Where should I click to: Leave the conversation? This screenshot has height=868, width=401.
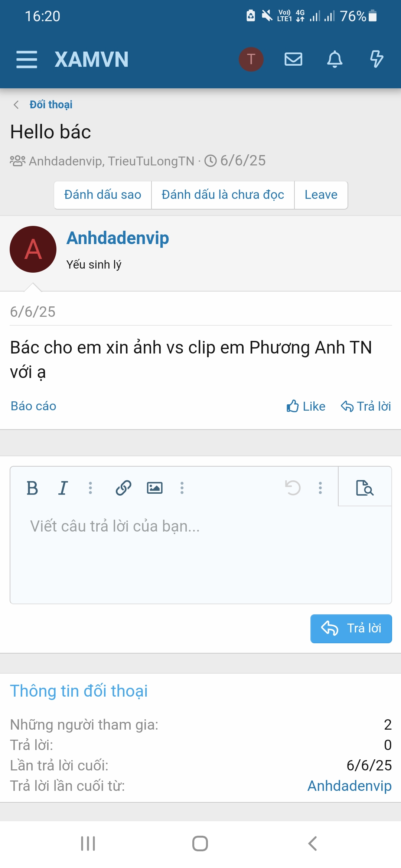pos(321,195)
